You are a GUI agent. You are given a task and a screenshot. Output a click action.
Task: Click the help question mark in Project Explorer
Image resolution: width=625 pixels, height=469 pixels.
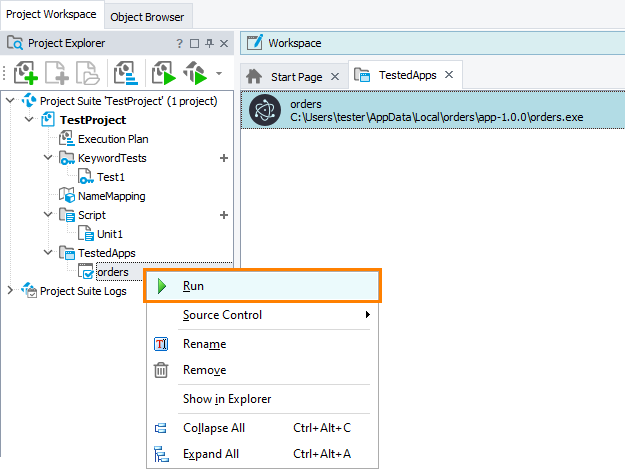click(x=180, y=44)
